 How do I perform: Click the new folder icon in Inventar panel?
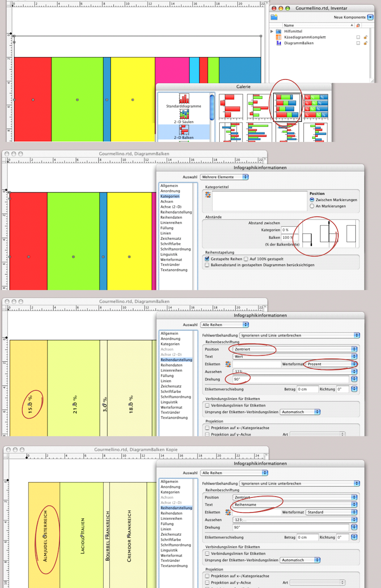[x=274, y=17]
